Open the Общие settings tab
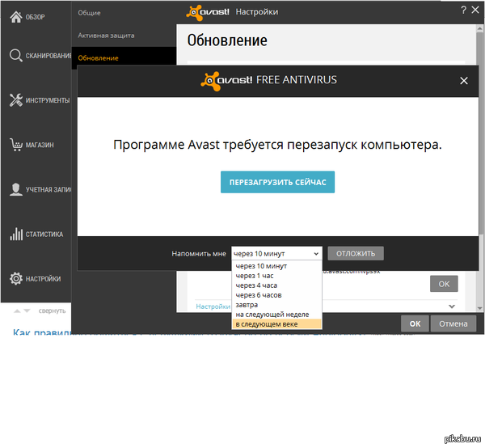Viewport: 485px width, 448px height. coord(91,13)
